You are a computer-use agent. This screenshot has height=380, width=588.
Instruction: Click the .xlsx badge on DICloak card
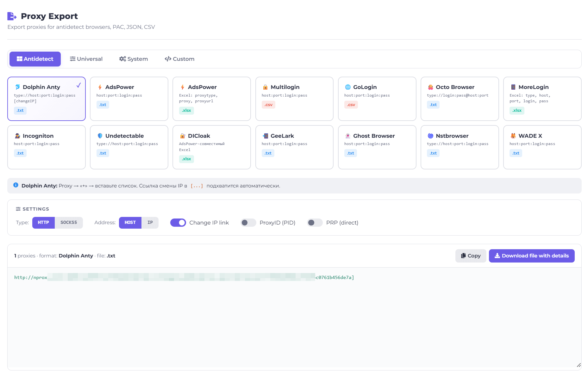click(186, 159)
